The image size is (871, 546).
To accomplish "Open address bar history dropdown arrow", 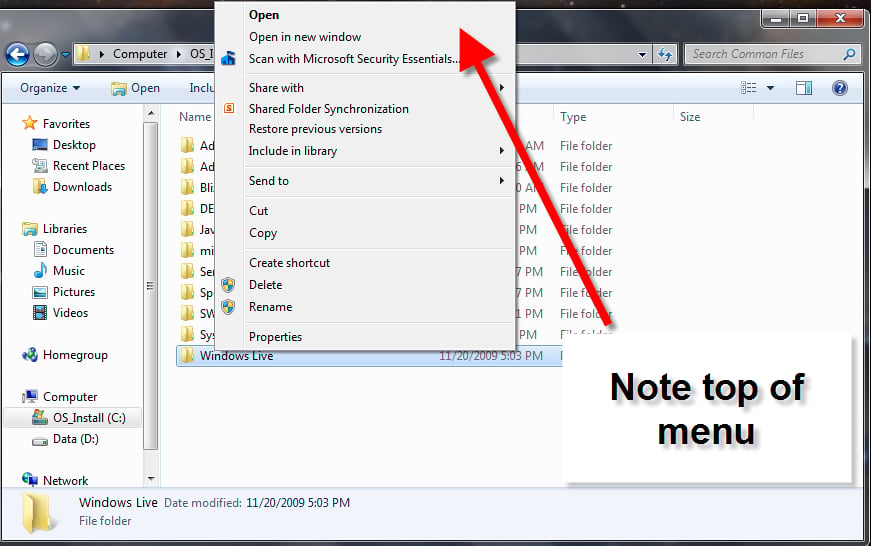I will point(642,54).
